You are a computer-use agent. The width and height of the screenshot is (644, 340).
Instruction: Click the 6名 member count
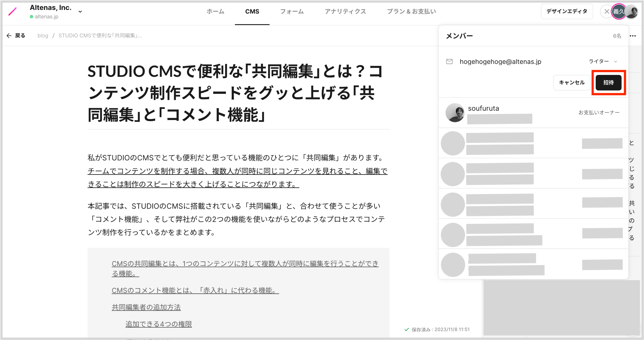[x=617, y=36]
